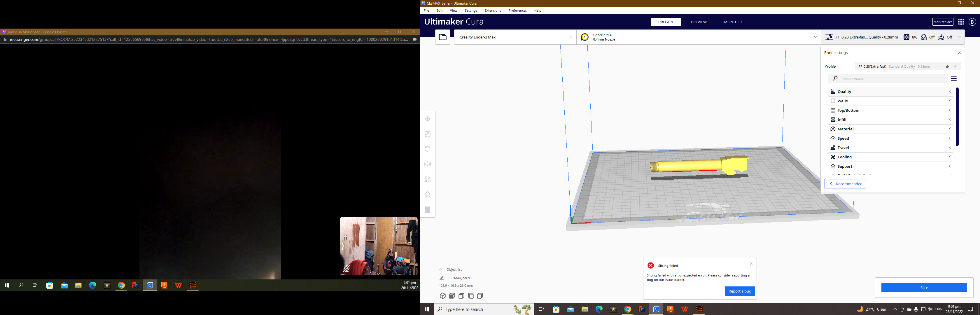980x315 pixels.
Task: Click the Print settings list scrollbar
Action: [x=957, y=117]
